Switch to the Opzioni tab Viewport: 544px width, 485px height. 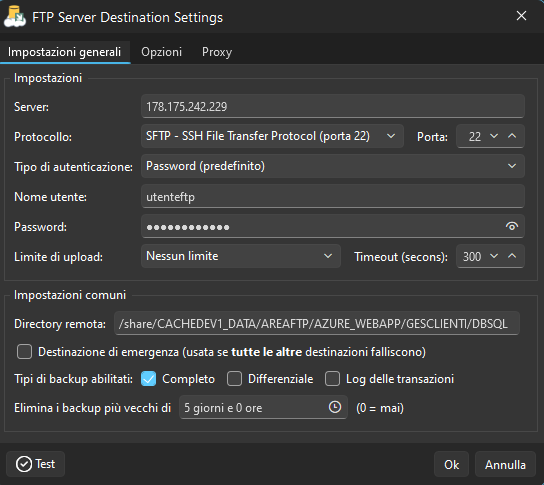click(x=161, y=52)
